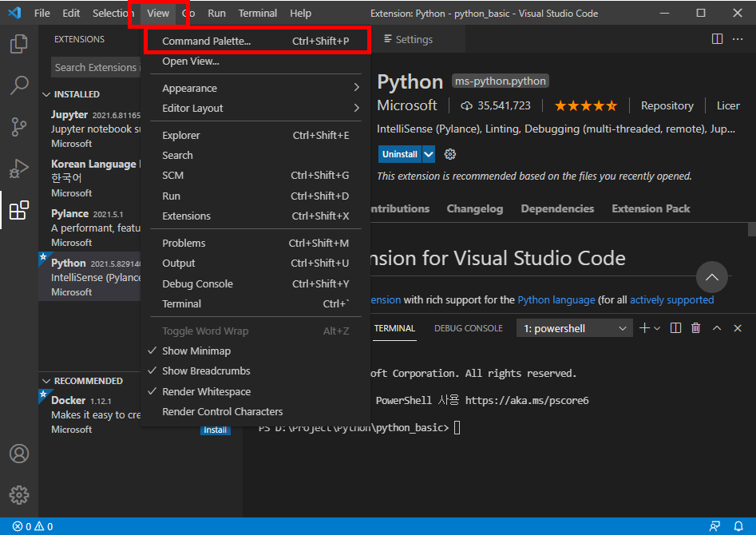
Task: Follow the actively supported link
Action: pyautogui.click(x=671, y=300)
